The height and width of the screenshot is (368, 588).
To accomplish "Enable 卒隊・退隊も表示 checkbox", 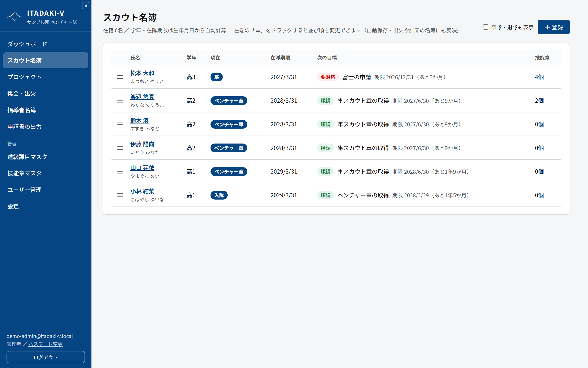I will tap(486, 27).
